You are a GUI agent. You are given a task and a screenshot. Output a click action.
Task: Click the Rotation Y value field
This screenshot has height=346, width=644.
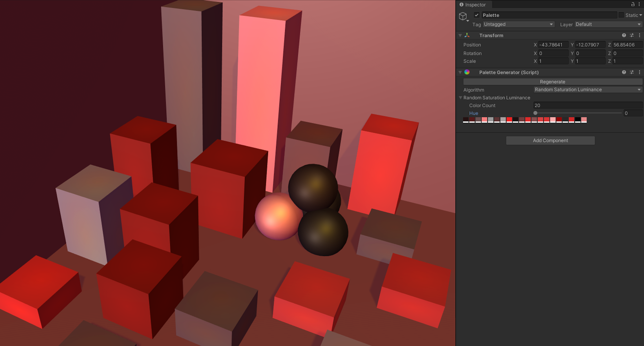pos(590,53)
